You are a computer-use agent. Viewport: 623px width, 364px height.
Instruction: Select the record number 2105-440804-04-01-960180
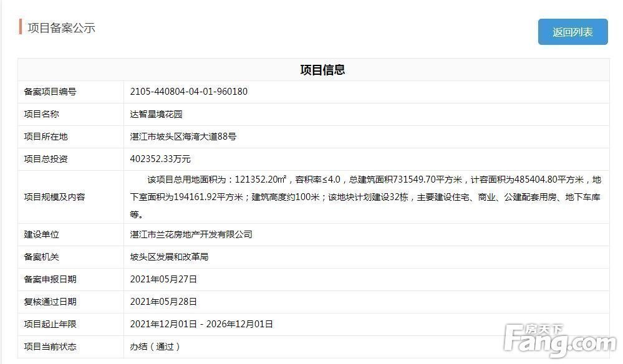(x=189, y=92)
